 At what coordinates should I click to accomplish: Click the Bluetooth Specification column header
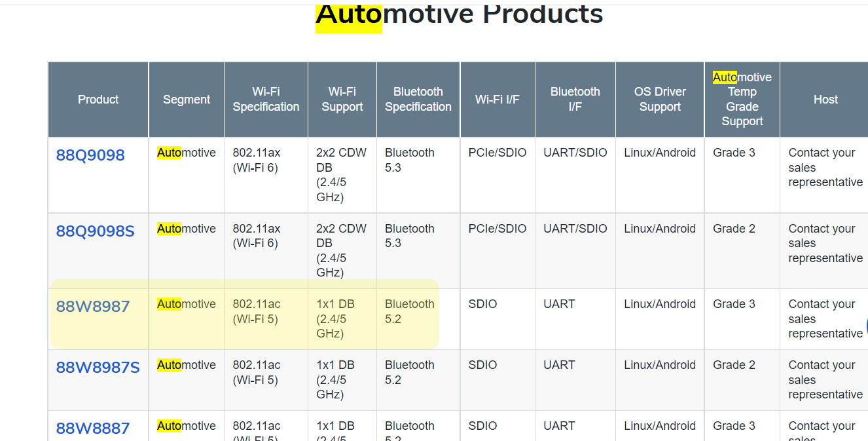[418, 100]
